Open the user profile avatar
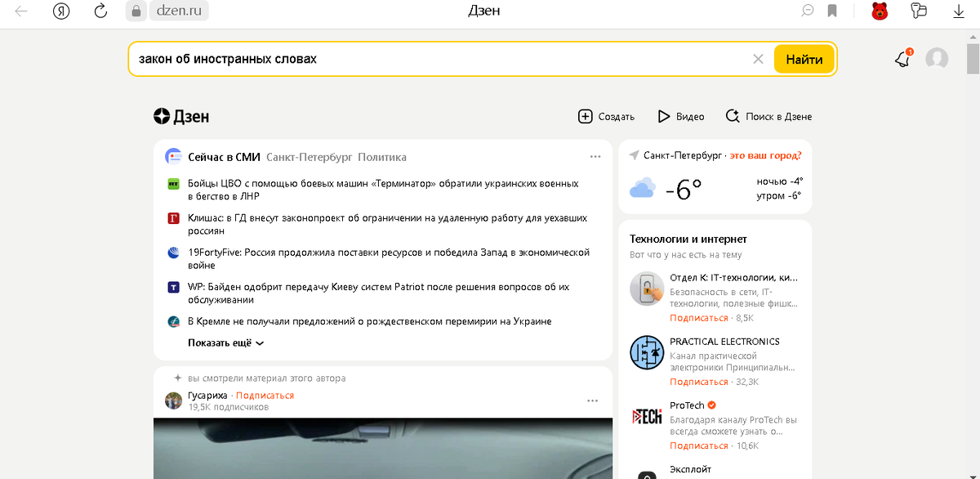This screenshot has height=479, width=980. pos(937,59)
